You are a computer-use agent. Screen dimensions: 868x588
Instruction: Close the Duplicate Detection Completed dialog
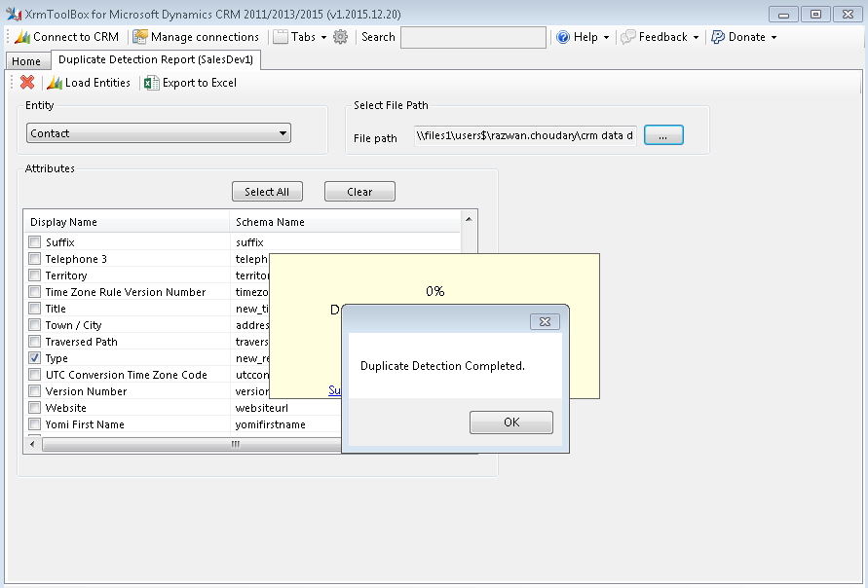tap(545, 321)
